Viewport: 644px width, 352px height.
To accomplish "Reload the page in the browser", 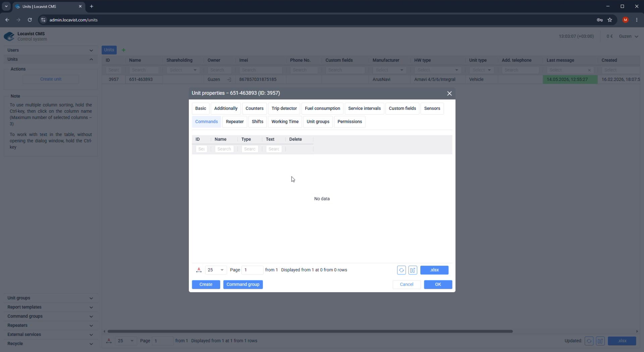I will (x=30, y=20).
